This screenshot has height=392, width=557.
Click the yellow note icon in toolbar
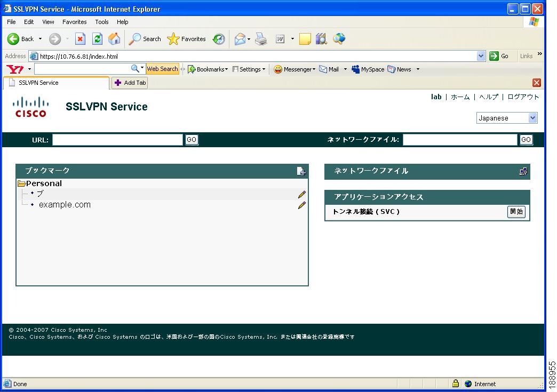pyautogui.click(x=305, y=39)
